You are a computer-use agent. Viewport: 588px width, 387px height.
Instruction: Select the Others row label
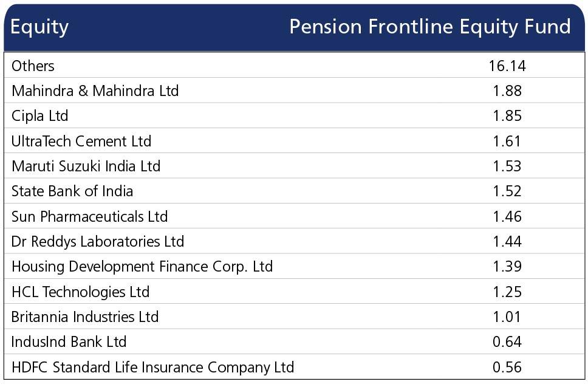click(x=33, y=66)
